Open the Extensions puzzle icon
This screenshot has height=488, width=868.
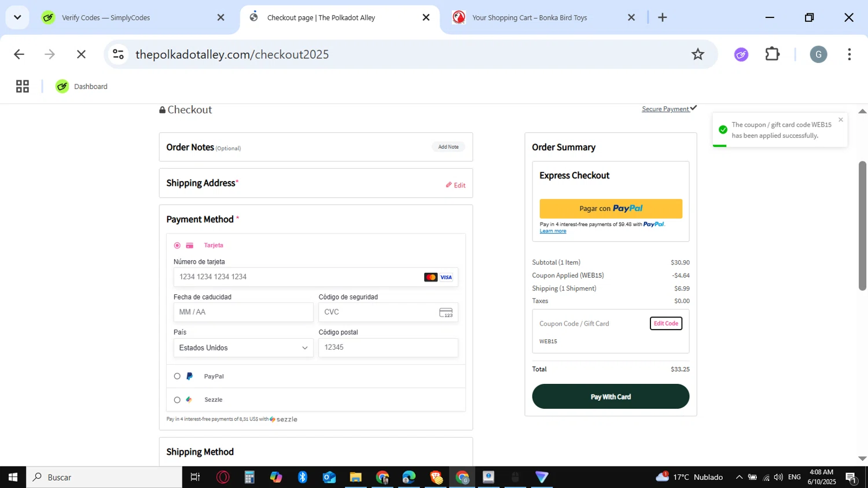pyautogui.click(x=773, y=54)
